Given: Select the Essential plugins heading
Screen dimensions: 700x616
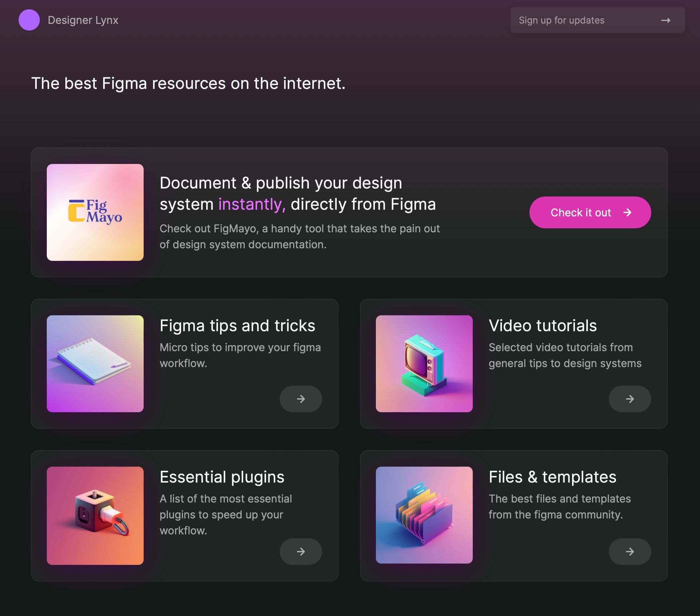Looking at the screenshot, I should click(222, 477).
